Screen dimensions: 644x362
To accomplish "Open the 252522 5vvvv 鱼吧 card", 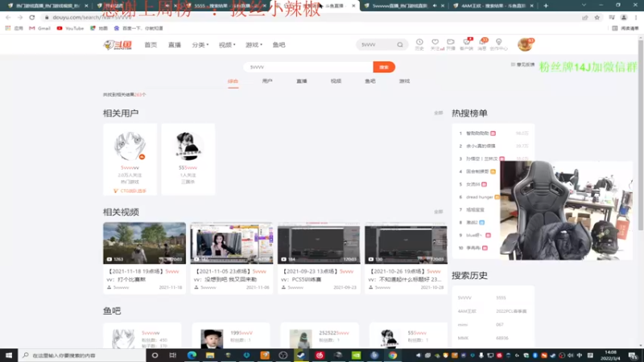I will point(320,336).
